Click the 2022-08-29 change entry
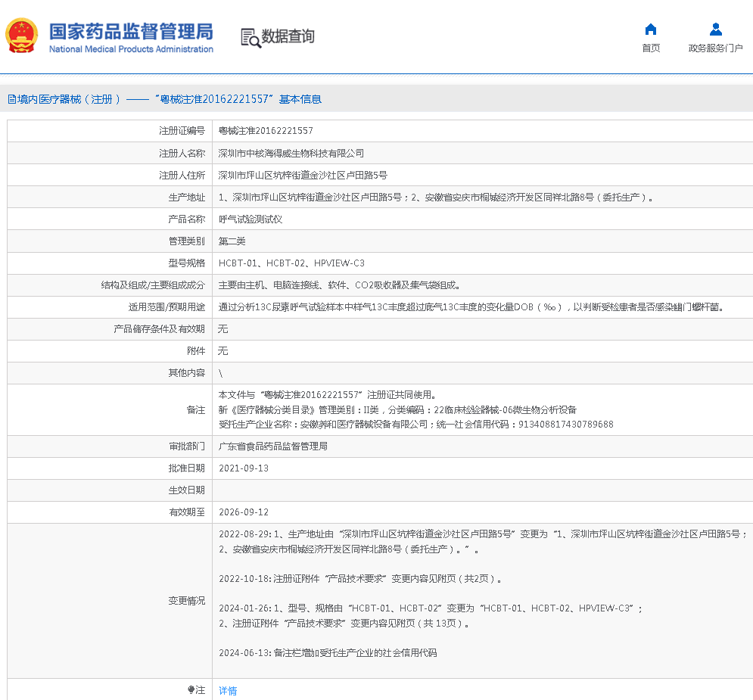Viewport: 753px width, 700px height. (483, 542)
